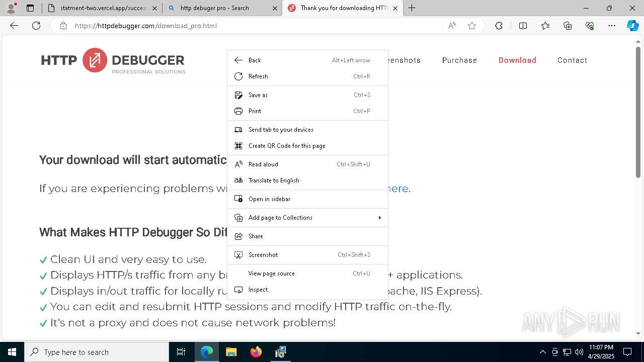Image resolution: width=644 pixels, height=362 pixels.
Task: Open the installer app on the taskbar
Action: [x=280, y=352]
